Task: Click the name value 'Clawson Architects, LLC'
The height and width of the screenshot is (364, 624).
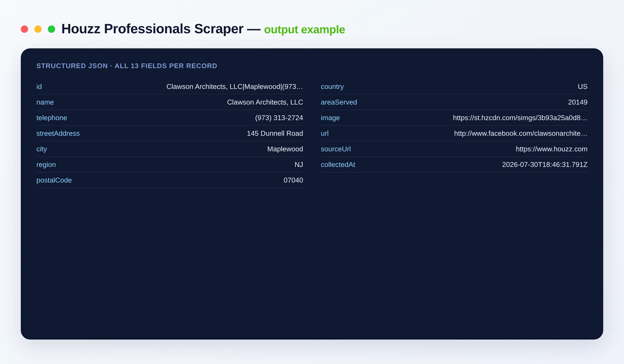Action: tap(265, 102)
